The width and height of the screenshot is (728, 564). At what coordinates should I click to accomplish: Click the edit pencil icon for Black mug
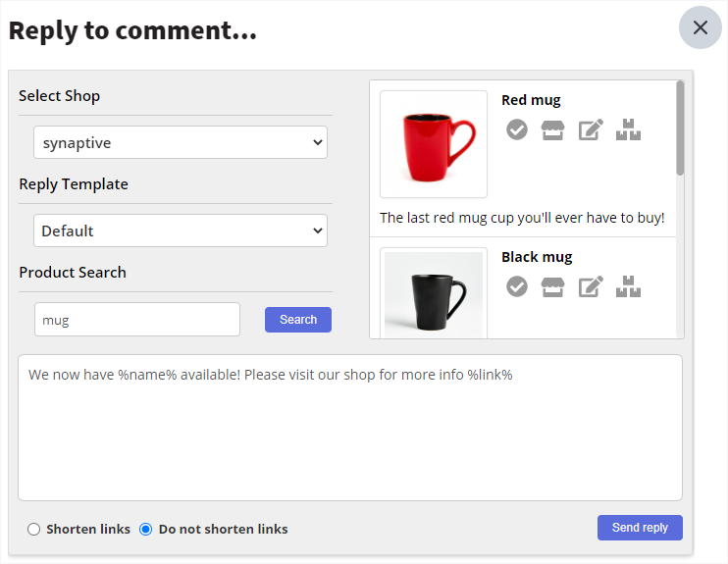coord(590,286)
